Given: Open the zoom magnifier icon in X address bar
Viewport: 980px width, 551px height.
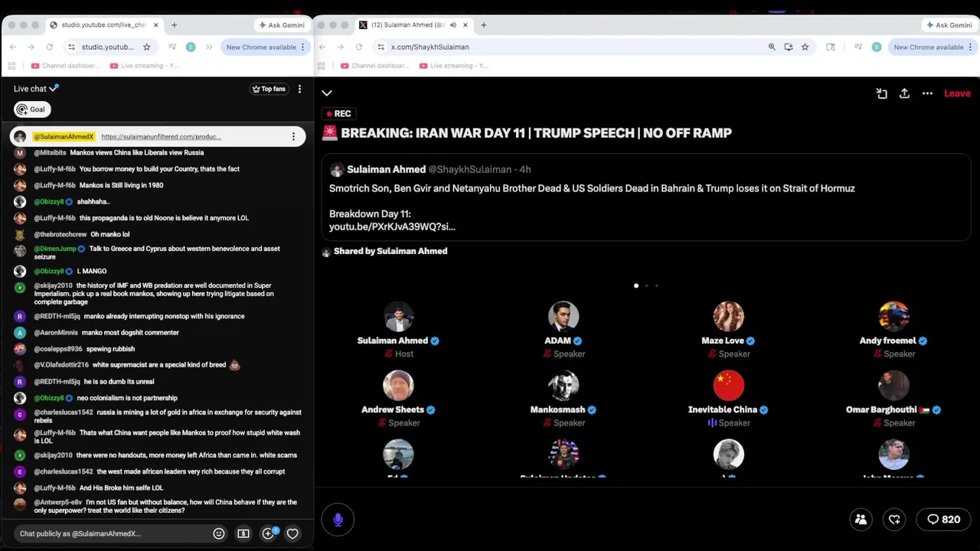Looking at the screenshot, I should [772, 47].
